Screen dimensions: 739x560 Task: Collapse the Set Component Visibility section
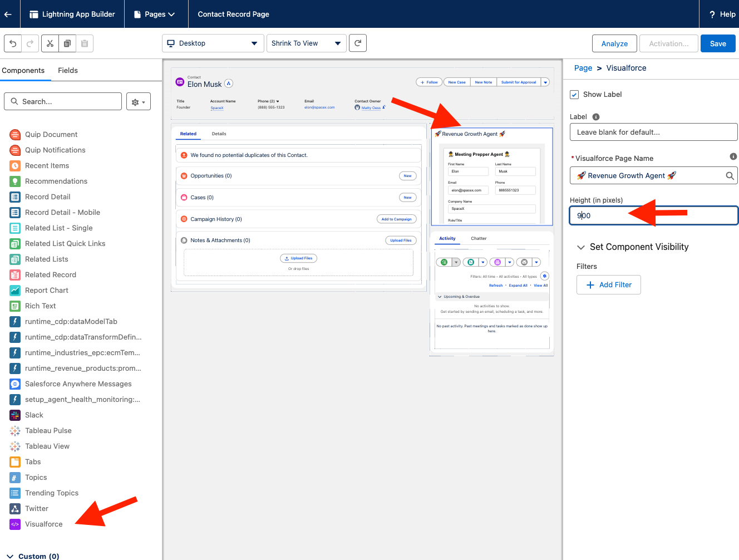[581, 247]
